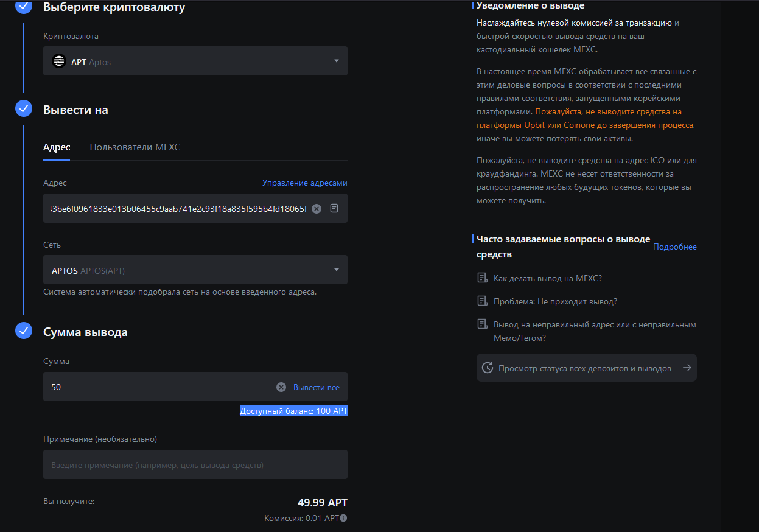The width and height of the screenshot is (759, 532).
Task: Open Проблема: Не приходит вывод? article
Action: tap(555, 301)
